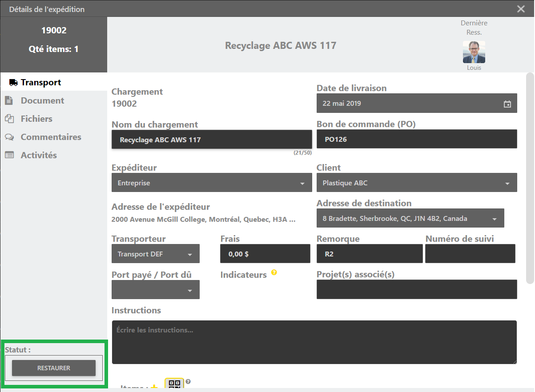Expand the Expéditeur dropdown showing Entreprise
This screenshot has width=535, height=392.
pos(212,183)
